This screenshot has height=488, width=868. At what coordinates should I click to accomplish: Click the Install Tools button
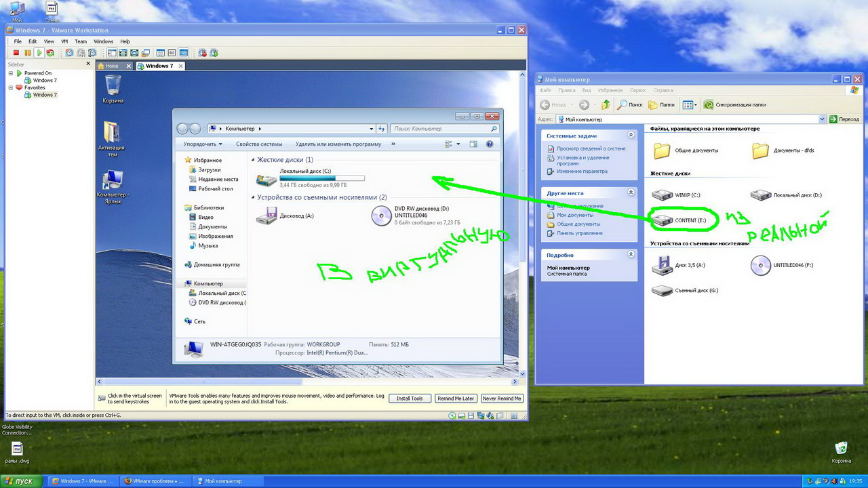coord(410,399)
